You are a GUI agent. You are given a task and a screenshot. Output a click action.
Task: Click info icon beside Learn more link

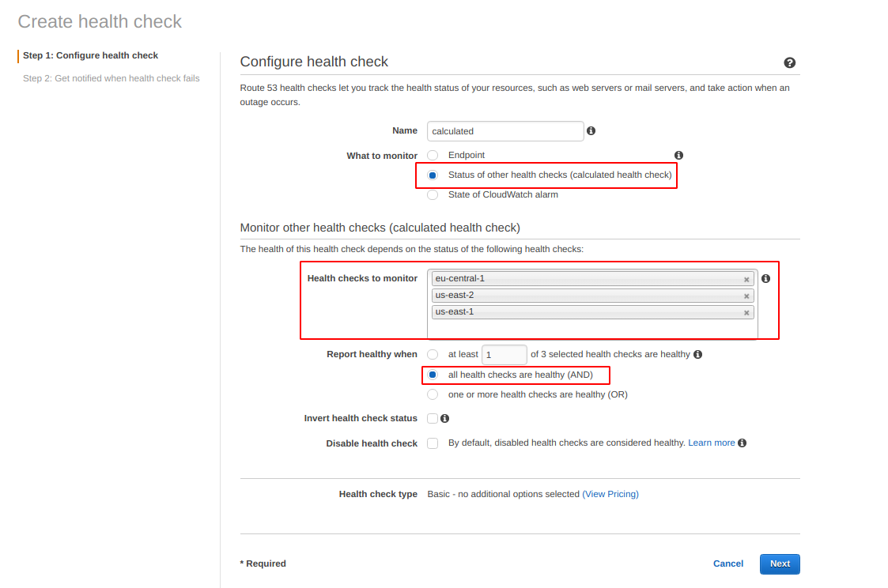[x=743, y=443]
